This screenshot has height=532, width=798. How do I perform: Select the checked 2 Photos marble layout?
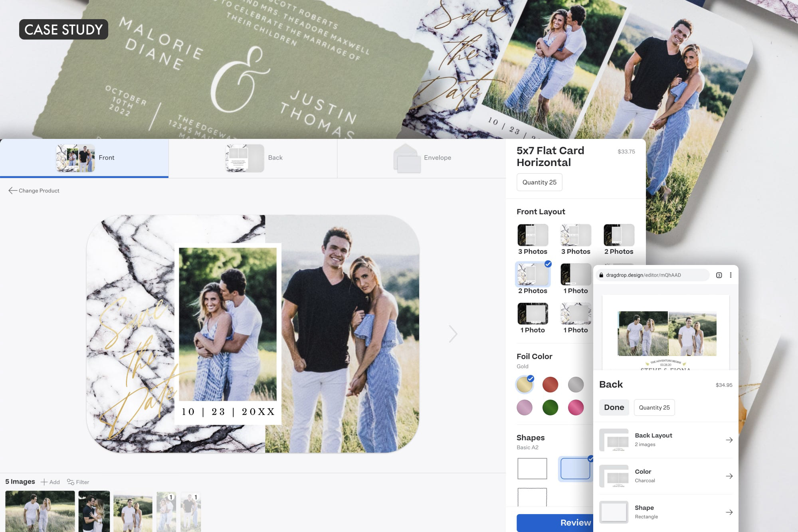point(533,274)
